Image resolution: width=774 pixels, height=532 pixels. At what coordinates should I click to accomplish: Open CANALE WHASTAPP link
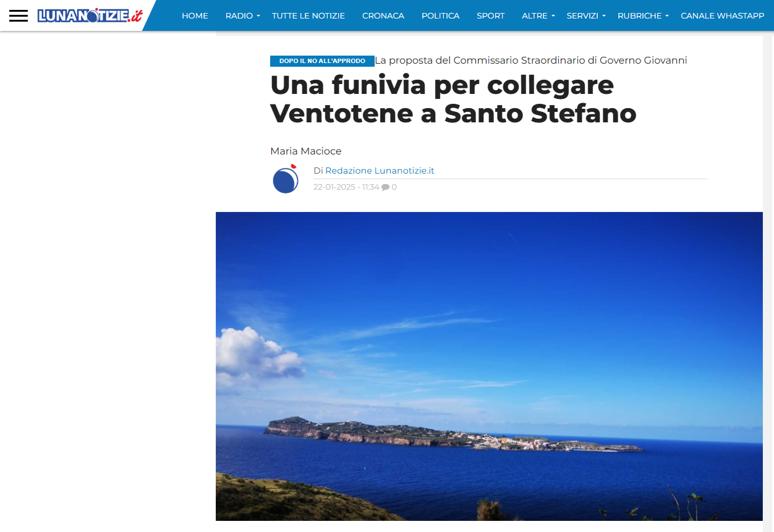(x=722, y=15)
